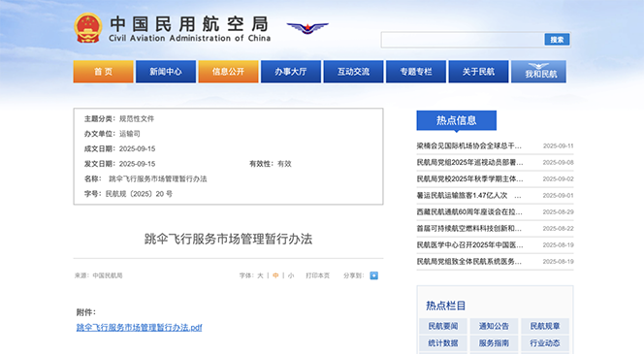Open news 首届可持续航空燃料科技创新和…
This screenshot has width=644, height=354.
point(469,228)
